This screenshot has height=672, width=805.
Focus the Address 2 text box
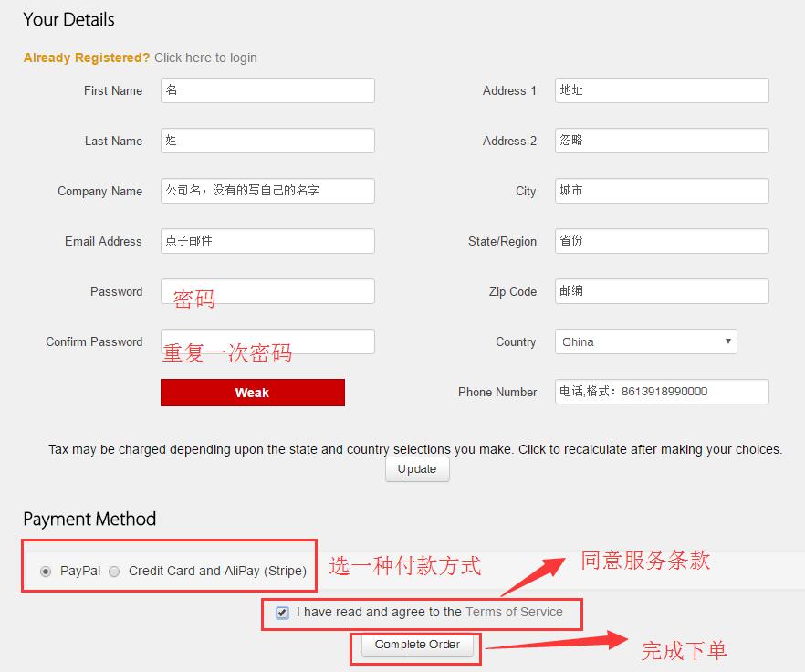click(x=662, y=141)
